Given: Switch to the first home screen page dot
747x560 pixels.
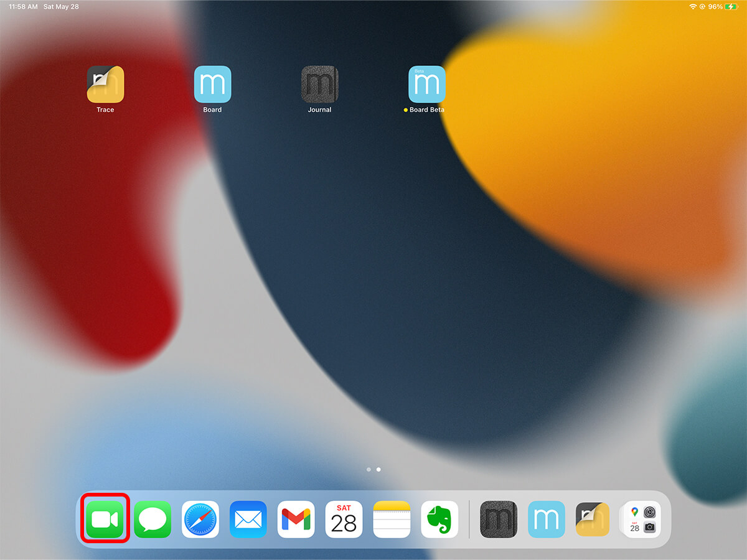Looking at the screenshot, I should [x=369, y=469].
